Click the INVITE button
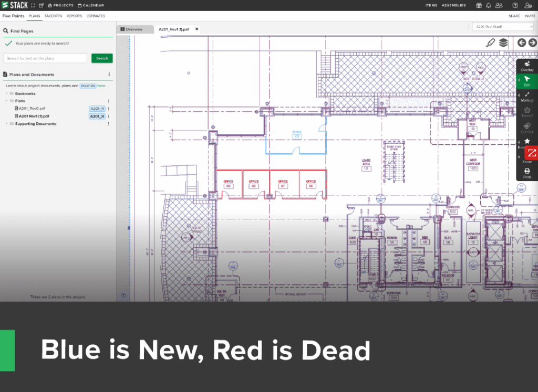538x392 pixels. (x=530, y=16)
